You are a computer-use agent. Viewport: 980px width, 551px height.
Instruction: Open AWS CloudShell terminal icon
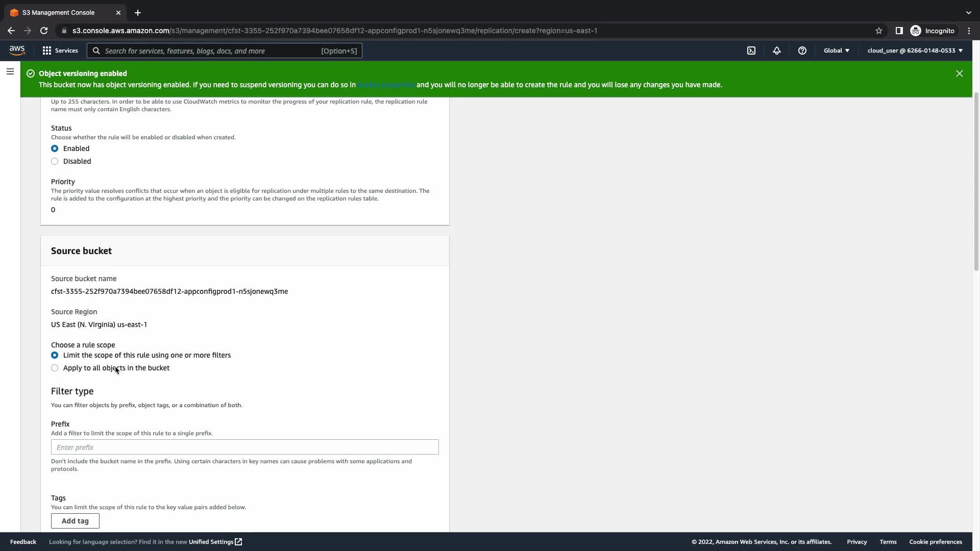[x=751, y=51]
